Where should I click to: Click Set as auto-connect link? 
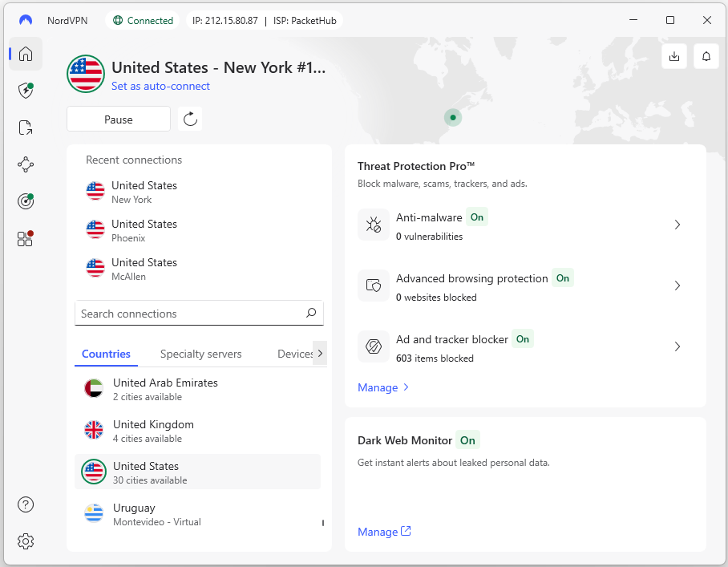(x=160, y=87)
